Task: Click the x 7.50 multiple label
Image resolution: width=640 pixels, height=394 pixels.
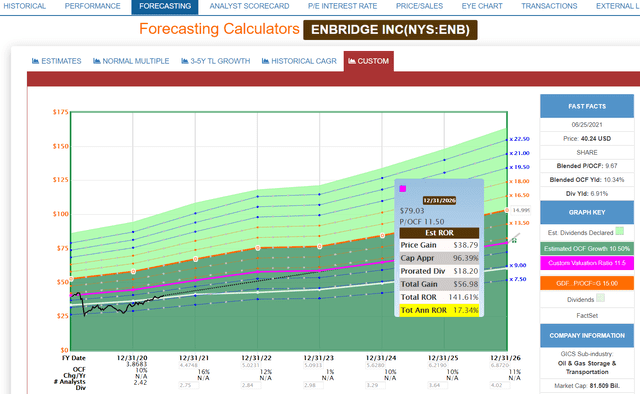Action: pyautogui.click(x=518, y=279)
